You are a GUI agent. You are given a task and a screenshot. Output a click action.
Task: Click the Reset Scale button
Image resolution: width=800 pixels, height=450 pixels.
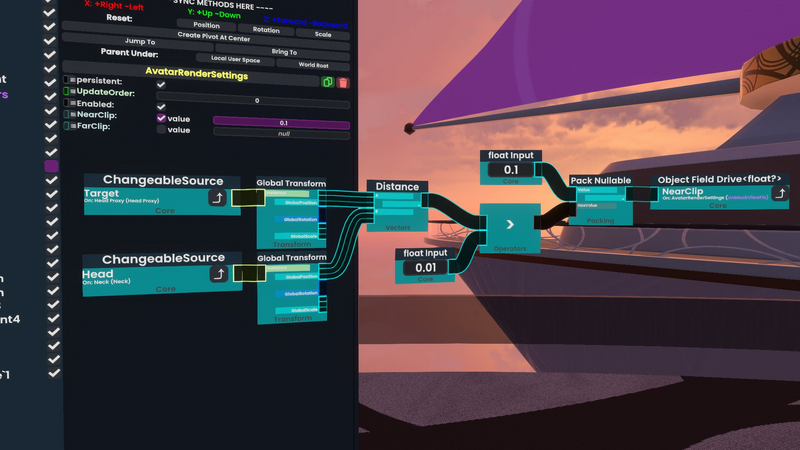[322, 34]
